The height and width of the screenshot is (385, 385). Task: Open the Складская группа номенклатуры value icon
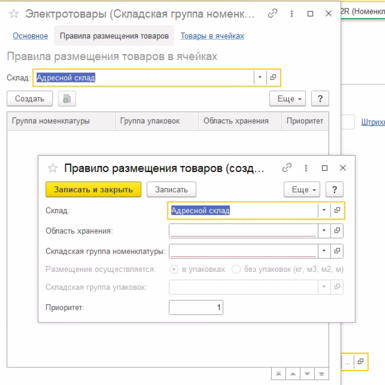click(x=337, y=251)
